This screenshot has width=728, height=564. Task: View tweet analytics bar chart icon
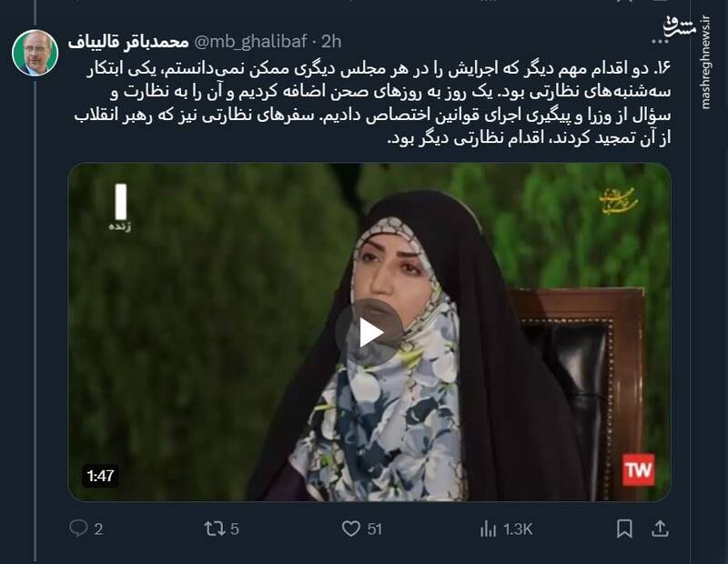pos(488,529)
